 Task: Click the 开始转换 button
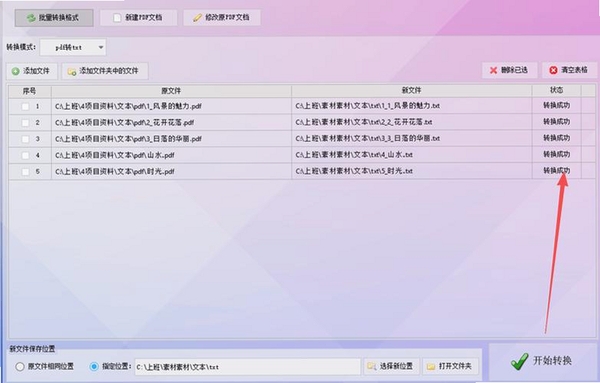tap(543, 361)
